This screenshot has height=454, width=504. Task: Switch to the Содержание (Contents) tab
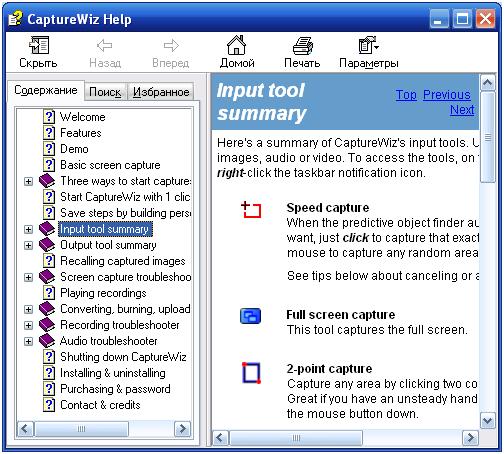coord(46,90)
